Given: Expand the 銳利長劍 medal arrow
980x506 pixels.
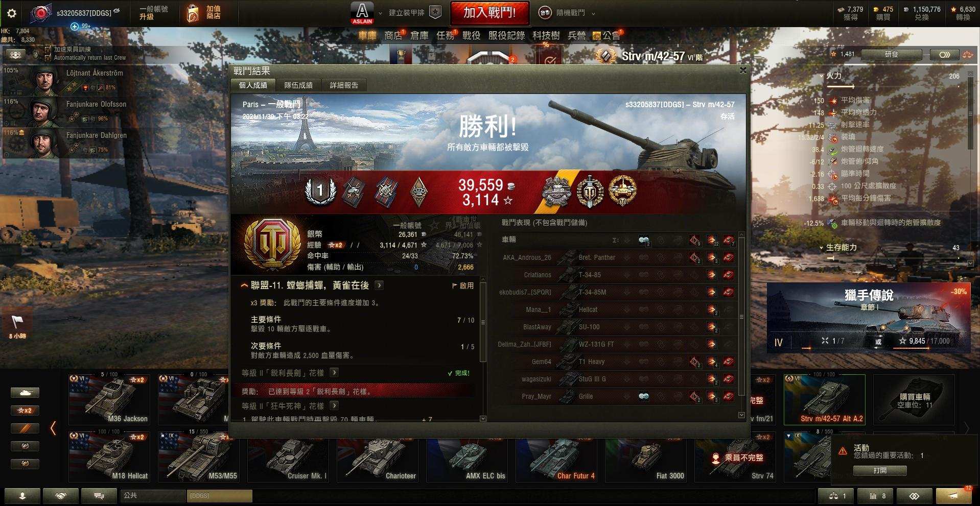Looking at the screenshot, I should pos(334,373).
